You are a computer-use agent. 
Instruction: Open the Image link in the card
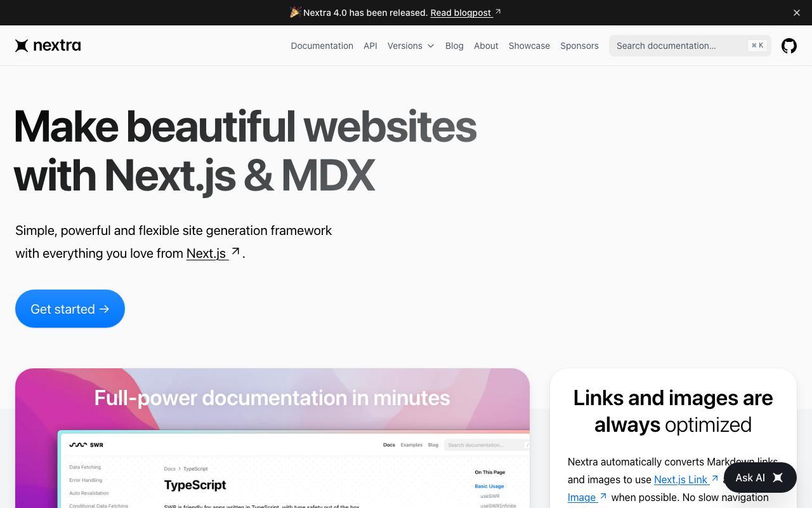pos(587,497)
